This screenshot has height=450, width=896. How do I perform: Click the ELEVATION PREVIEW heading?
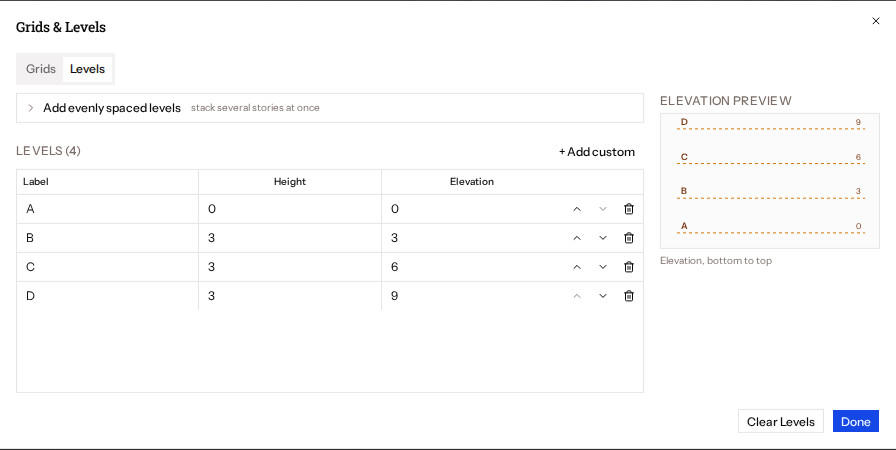tap(726, 101)
